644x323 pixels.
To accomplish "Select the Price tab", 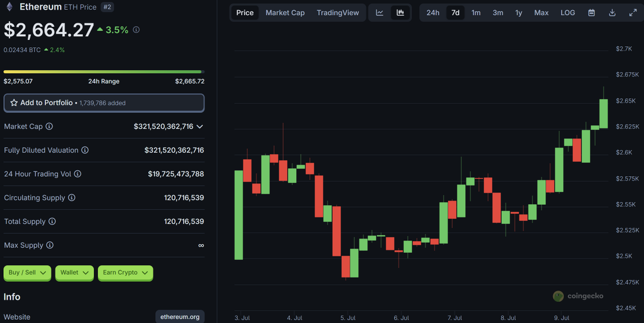I will coord(245,12).
